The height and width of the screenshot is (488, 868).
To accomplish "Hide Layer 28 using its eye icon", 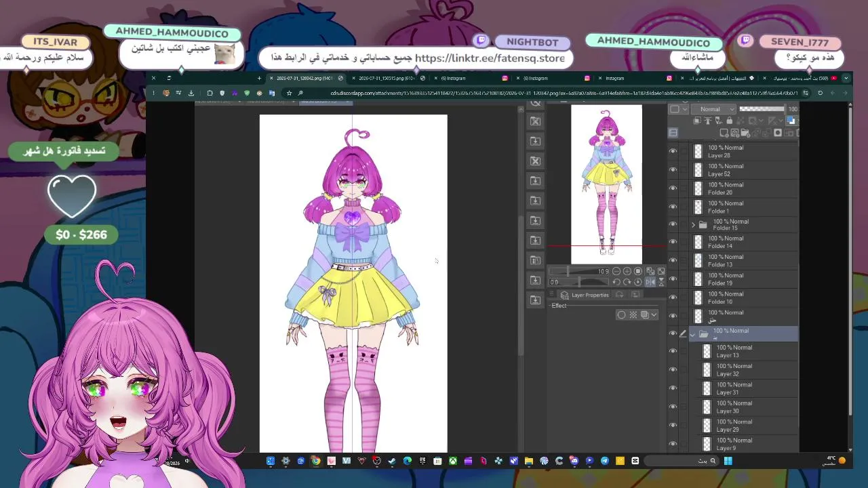I will click(673, 151).
